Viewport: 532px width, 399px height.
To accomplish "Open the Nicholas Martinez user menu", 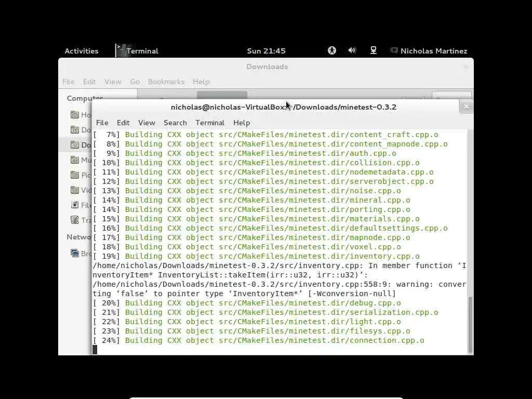I will pos(434,51).
